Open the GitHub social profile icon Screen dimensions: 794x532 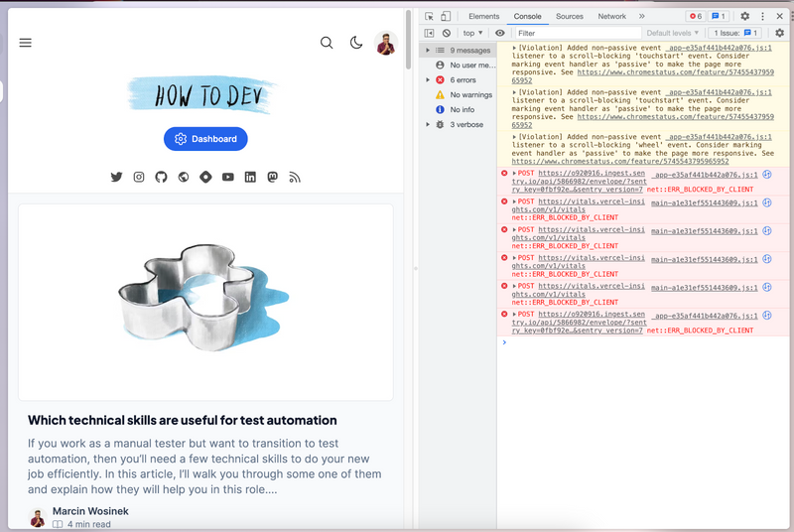(161, 177)
